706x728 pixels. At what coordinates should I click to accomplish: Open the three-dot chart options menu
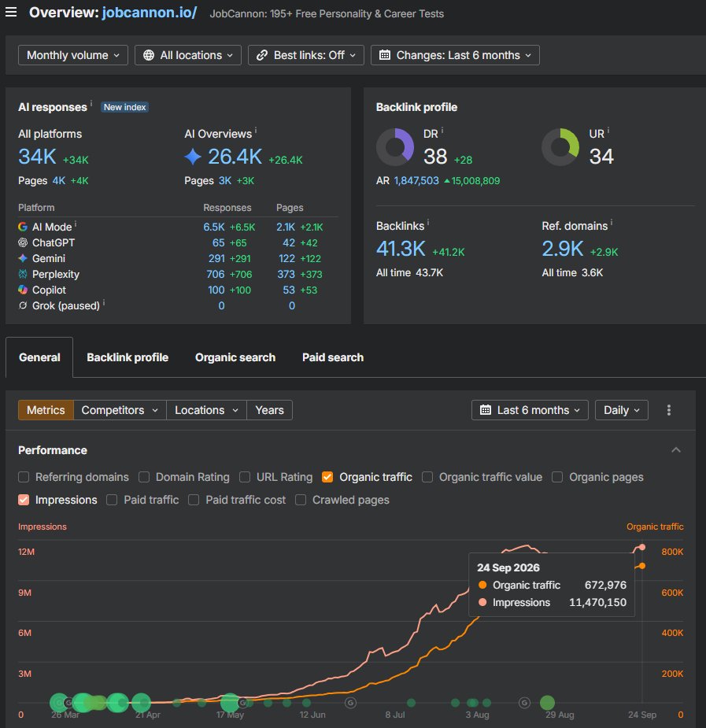point(669,410)
